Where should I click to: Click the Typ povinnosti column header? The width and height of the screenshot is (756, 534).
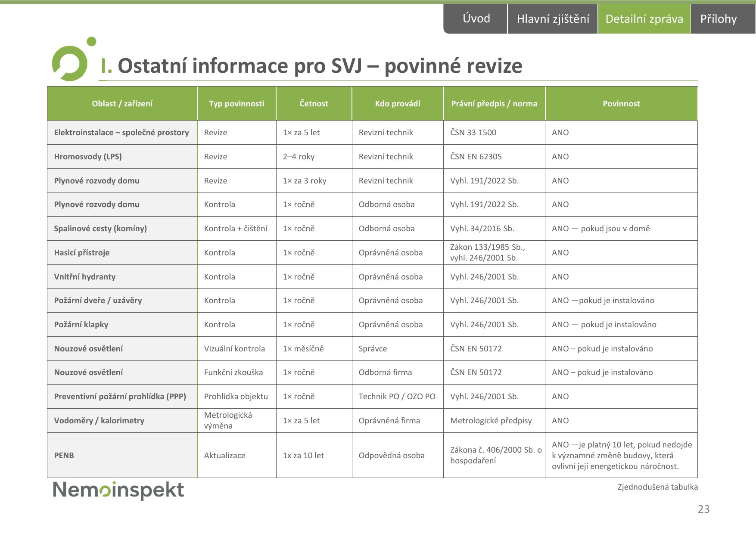coord(236,103)
